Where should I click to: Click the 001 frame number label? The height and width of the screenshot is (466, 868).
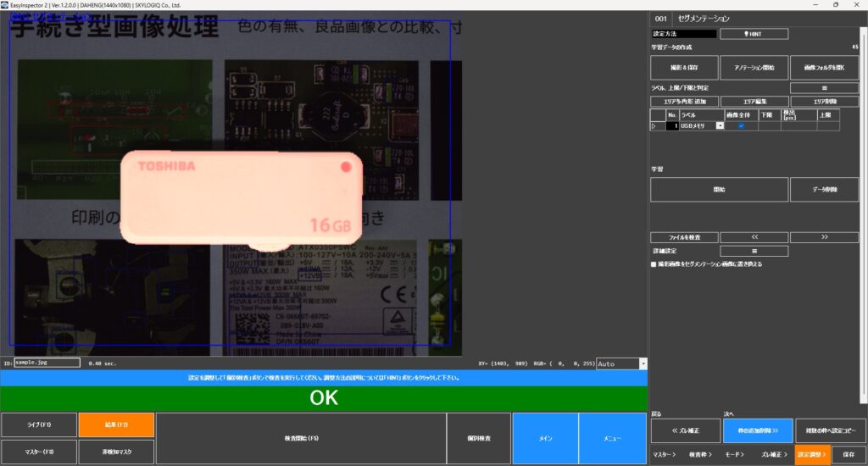pos(661,19)
